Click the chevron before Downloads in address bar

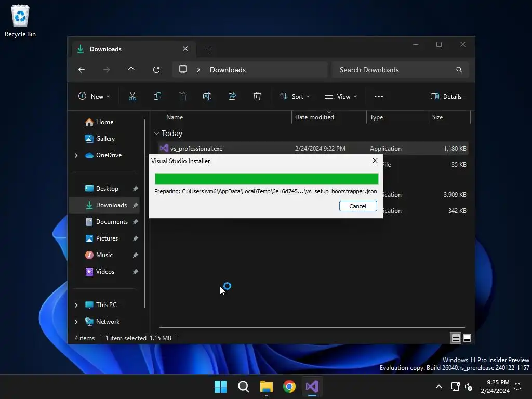[x=198, y=70]
